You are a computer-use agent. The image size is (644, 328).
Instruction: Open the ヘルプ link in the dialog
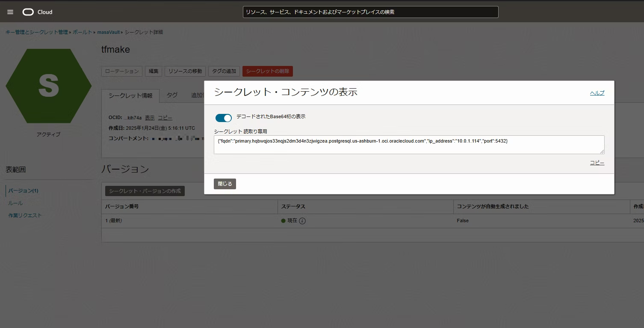[597, 93]
